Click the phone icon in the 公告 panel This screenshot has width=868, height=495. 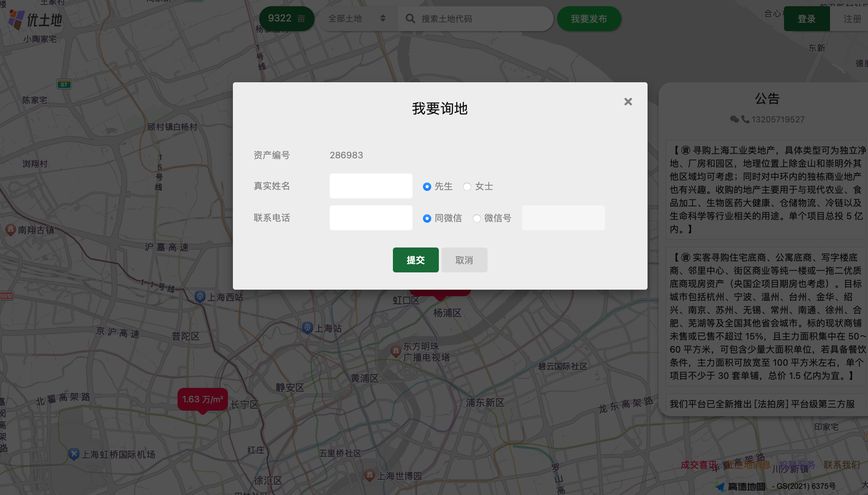(x=745, y=119)
